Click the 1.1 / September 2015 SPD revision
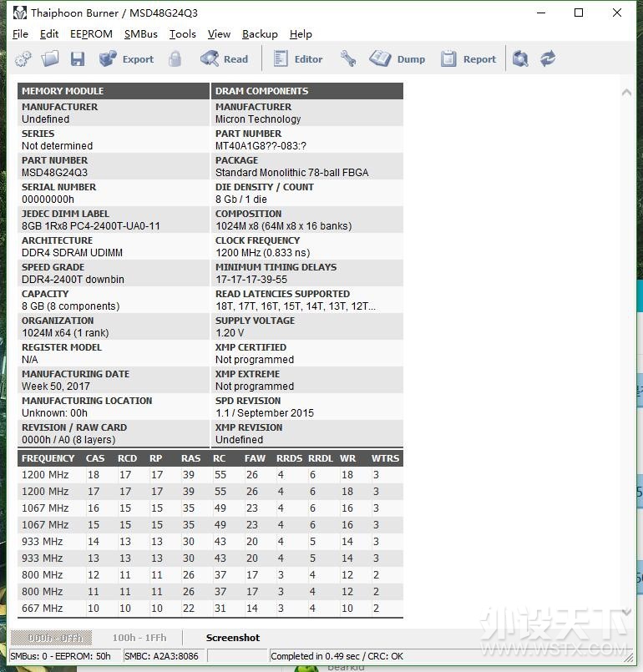The width and height of the screenshot is (643, 672). click(x=265, y=412)
